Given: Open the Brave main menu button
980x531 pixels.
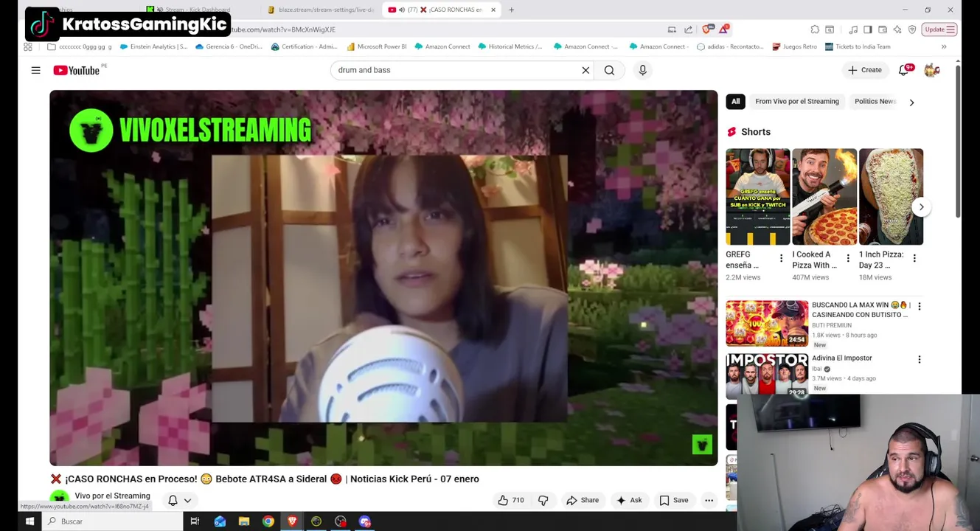Looking at the screenshot, I should coord(951,29).
